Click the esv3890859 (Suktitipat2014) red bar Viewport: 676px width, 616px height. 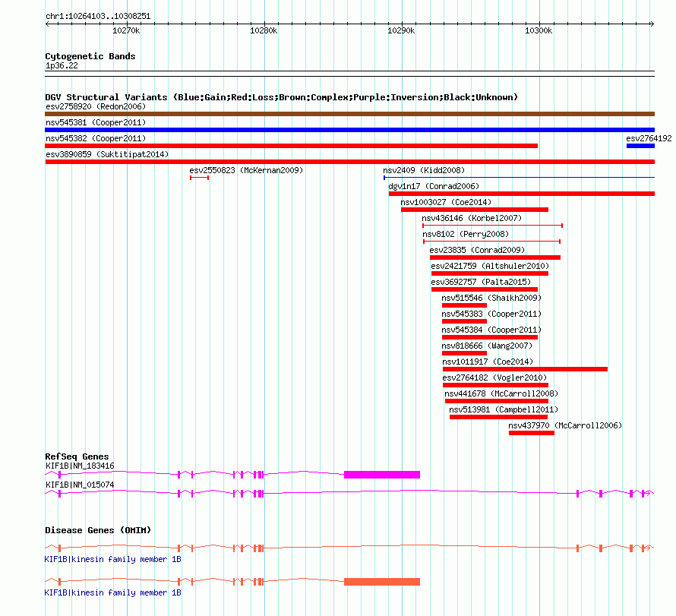point(349,162)
